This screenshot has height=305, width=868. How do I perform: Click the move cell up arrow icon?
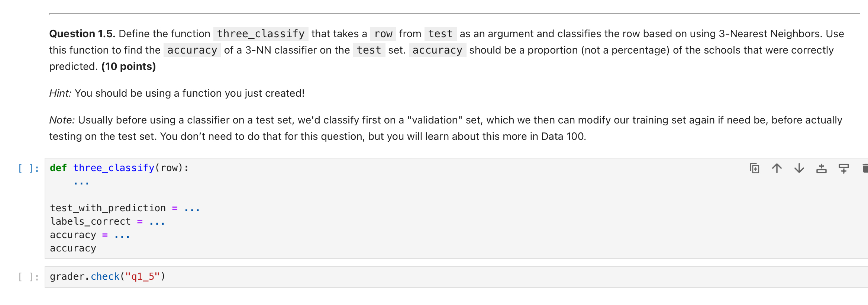[777, 168]
